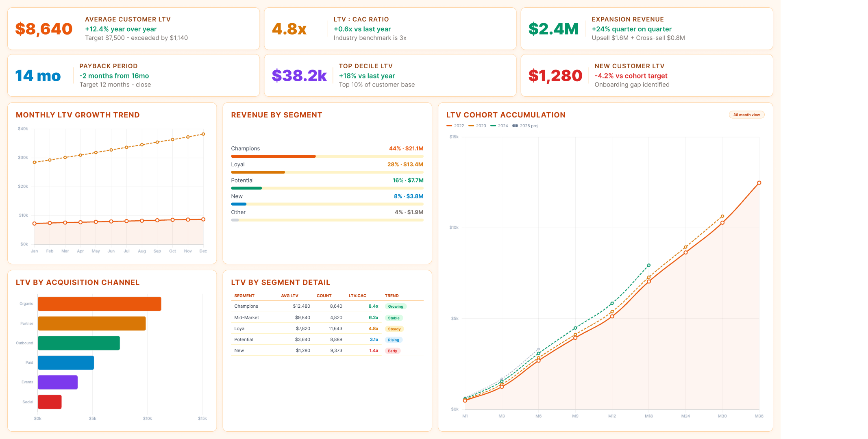This screenshot has width=868, height=439.
Task: Select the Events channel bar
Action: [58, 382]
